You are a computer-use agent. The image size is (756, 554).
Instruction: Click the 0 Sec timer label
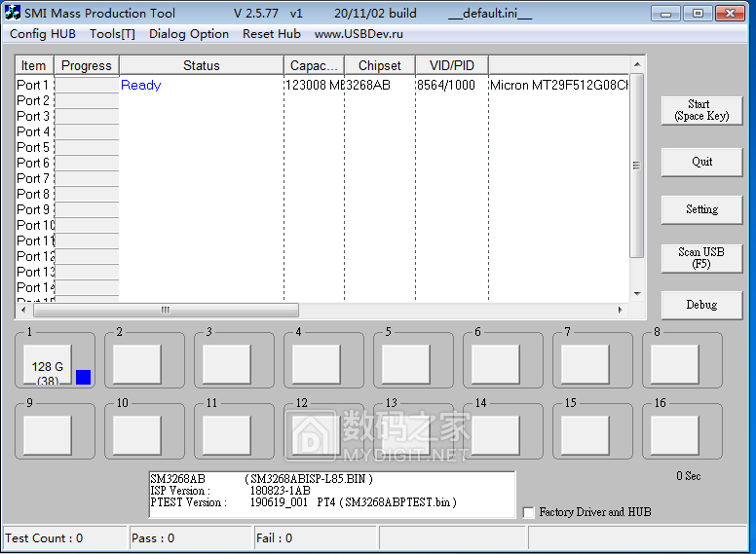pyautogui.click(x=689, y=476)
